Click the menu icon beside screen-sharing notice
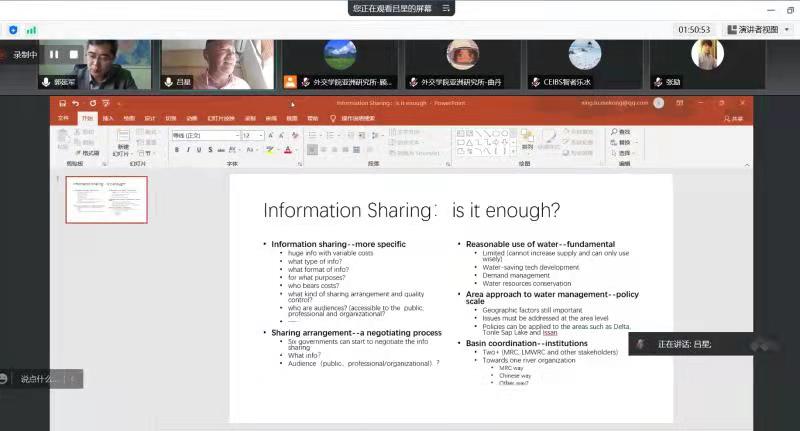Screen dimensions: 800x431 click(447, 8)
